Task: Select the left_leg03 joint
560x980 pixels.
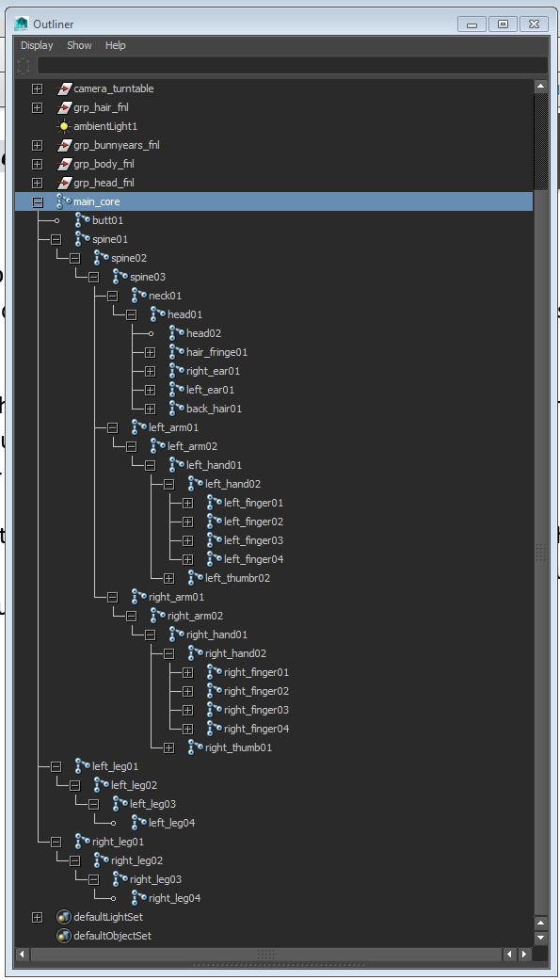Action: pos(153,804)
